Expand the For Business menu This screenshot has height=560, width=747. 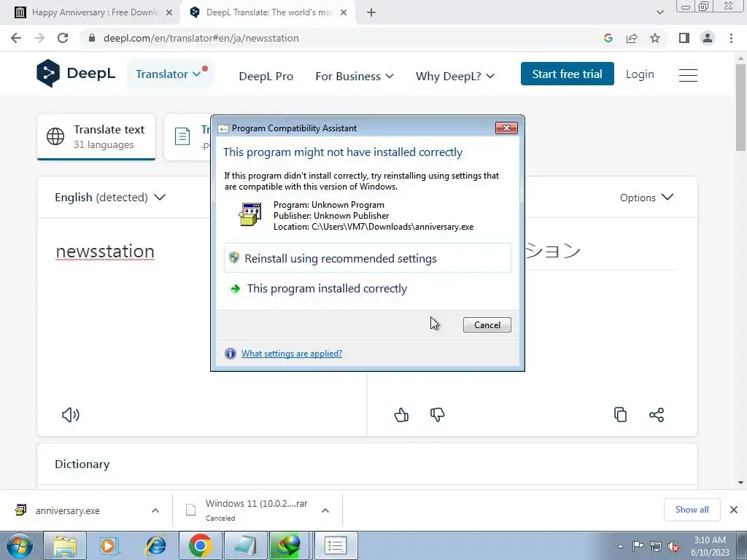click(x=355, y=76)
